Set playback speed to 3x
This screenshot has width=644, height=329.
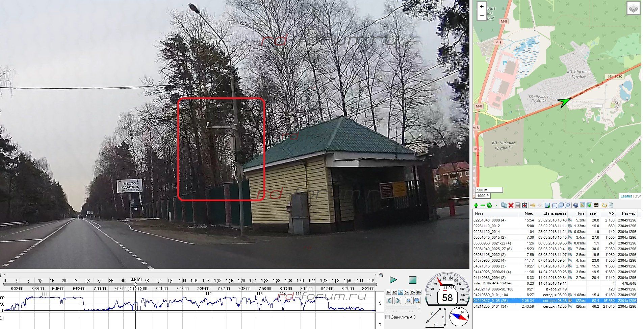tap(407, 292)
